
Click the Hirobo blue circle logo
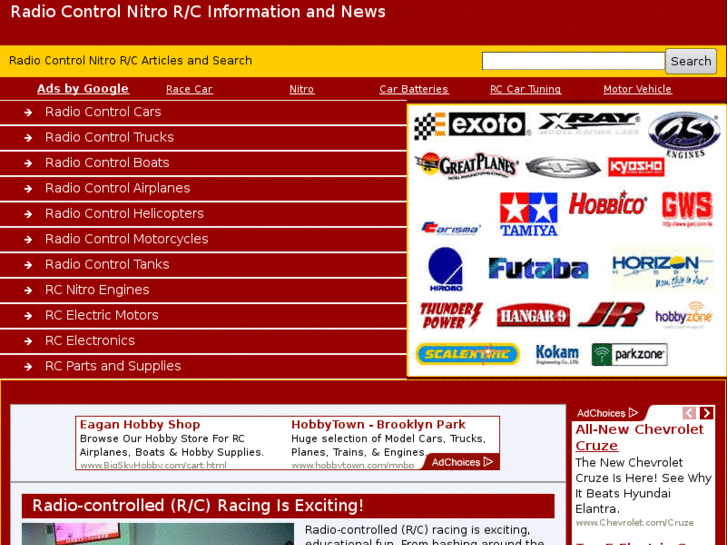(445, 269)
